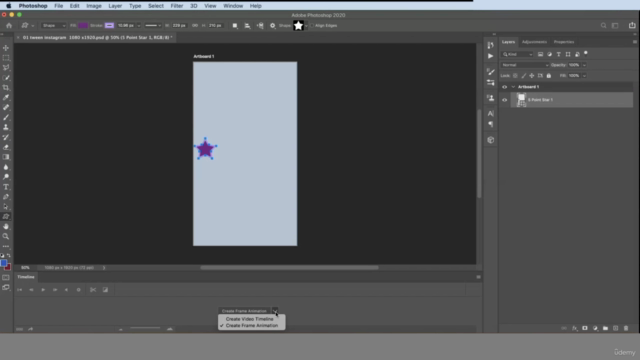Open path operations in options bar
This screenshot has width=640, height=360.
click(235, 25)
